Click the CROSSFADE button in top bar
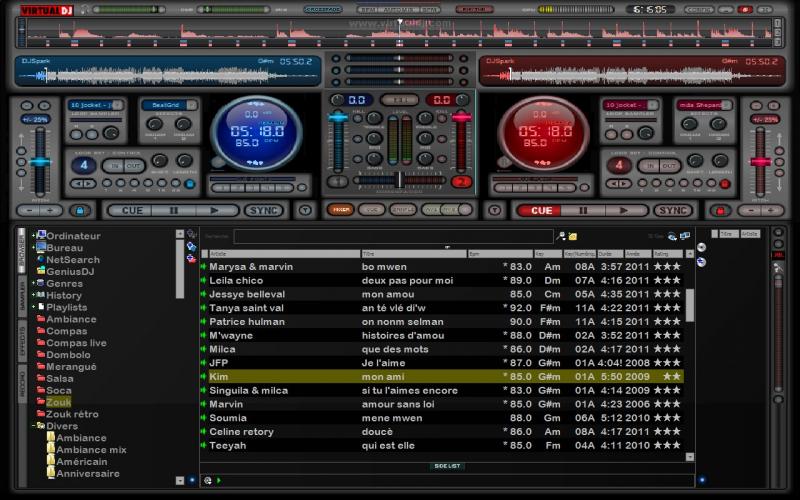800x500 pixels. [x=323, y=9]
